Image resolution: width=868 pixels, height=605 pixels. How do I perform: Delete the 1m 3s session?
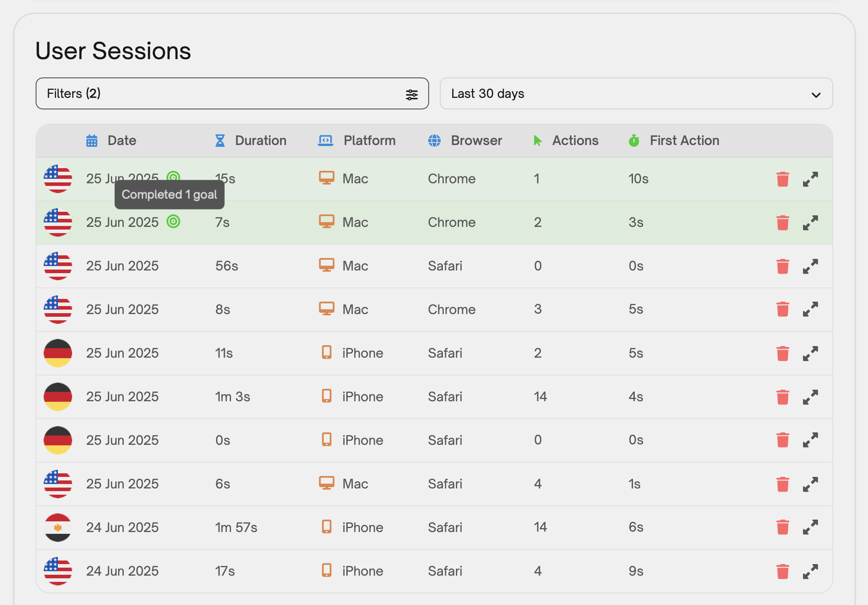[x=783, y=397]
